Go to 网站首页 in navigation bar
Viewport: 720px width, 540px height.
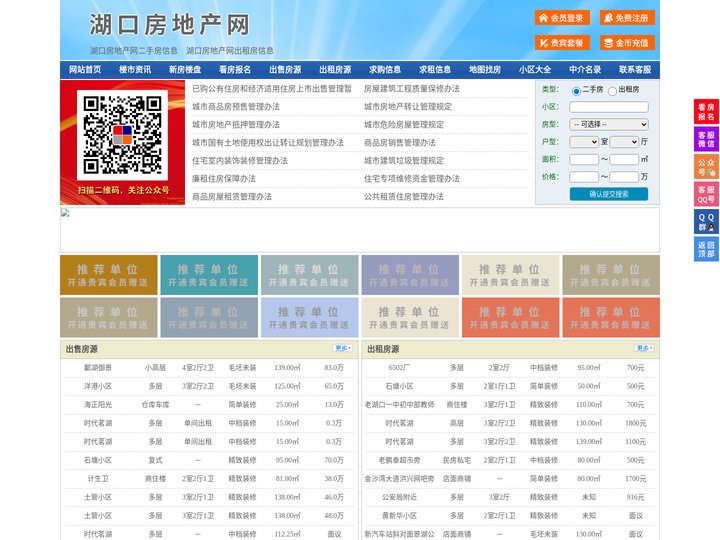pos(85,70)
